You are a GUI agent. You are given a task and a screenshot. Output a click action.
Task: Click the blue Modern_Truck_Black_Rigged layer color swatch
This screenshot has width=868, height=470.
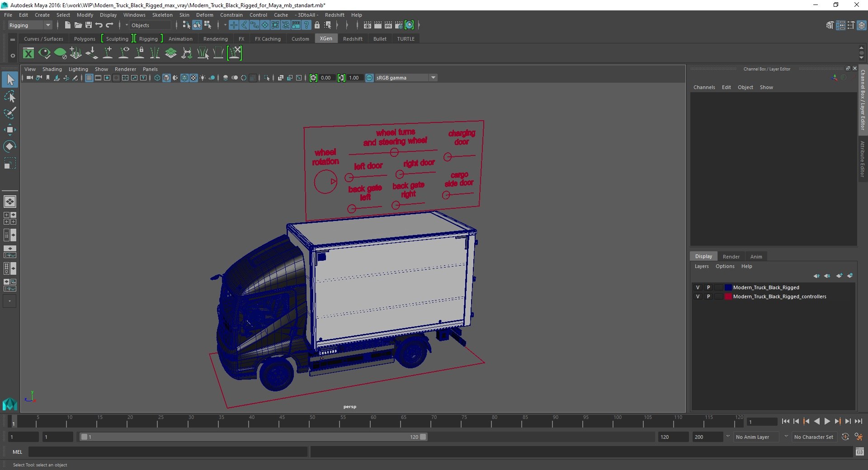pos(728,287)
